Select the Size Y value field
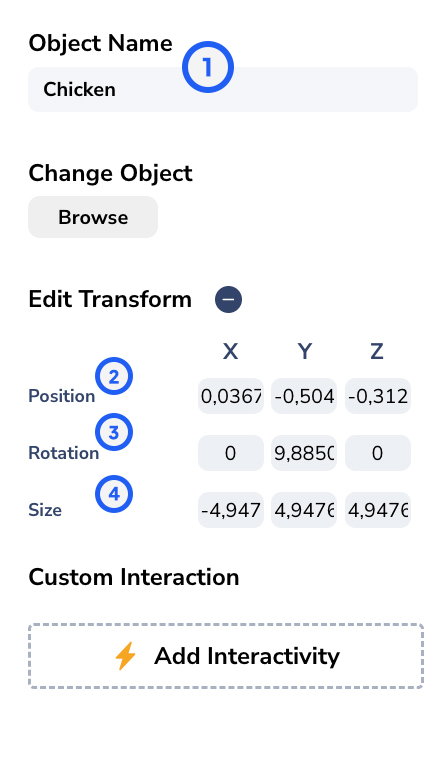Viewport: 448px width, 772px height. (x=304, y=510)
